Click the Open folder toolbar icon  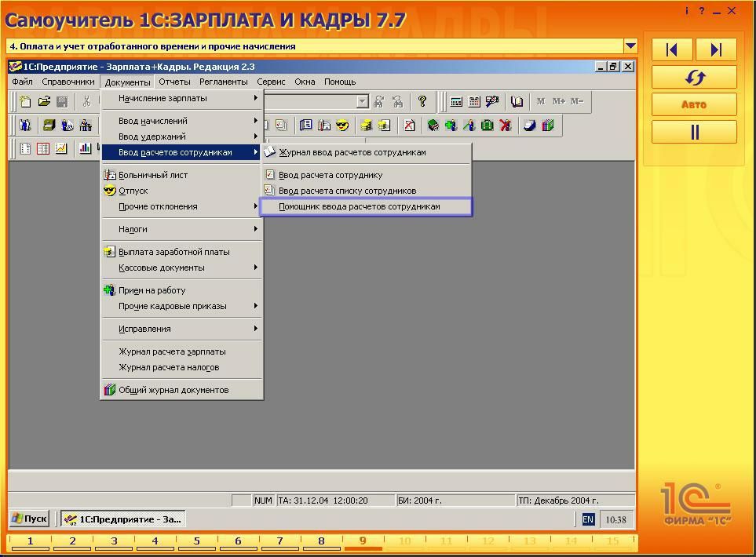(x=44, y=101)
